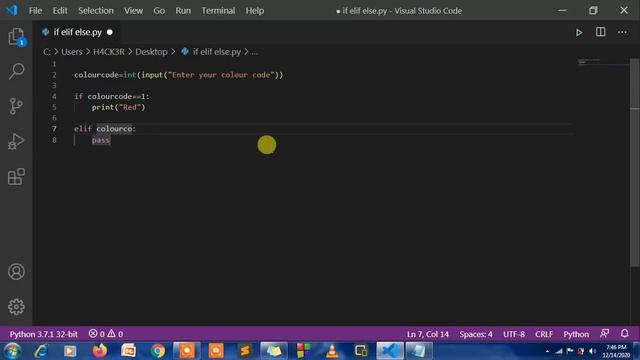Select the if elif else.py tab
The width and height of the screenshot is (640, 360).
tap(77, 32)
